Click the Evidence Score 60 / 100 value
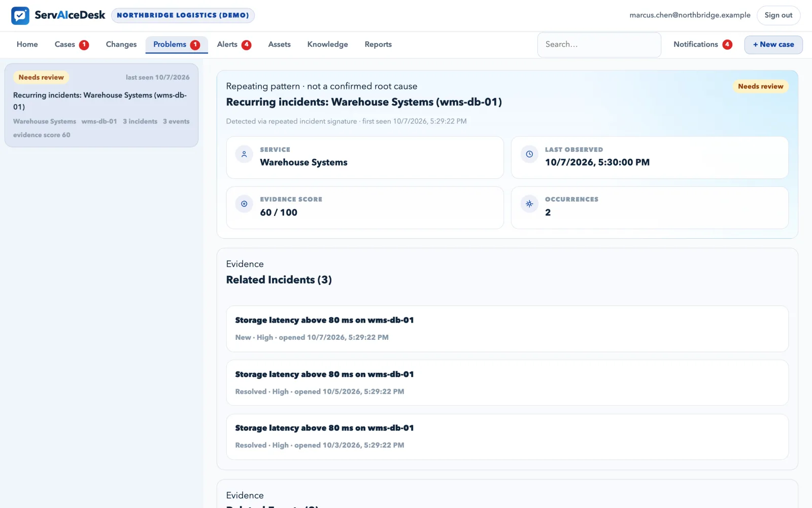Image resolution: width=812 pixels, height=508 pixels. pyautogui.click(x=279, y=212)
